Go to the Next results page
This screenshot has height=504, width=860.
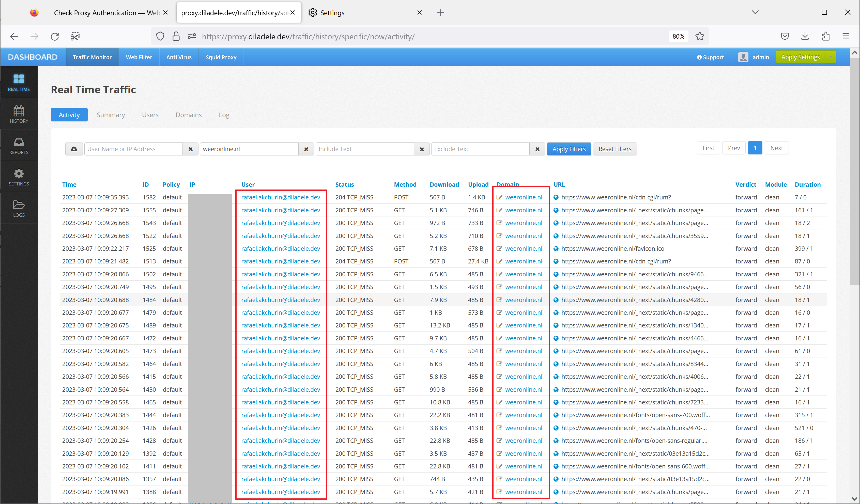tap(776, 148)
